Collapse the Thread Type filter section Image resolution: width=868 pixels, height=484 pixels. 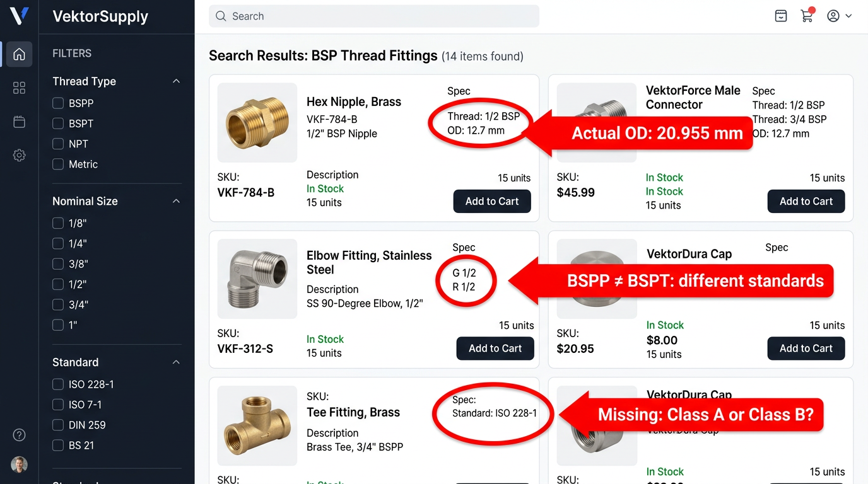[x=177, y=81]
